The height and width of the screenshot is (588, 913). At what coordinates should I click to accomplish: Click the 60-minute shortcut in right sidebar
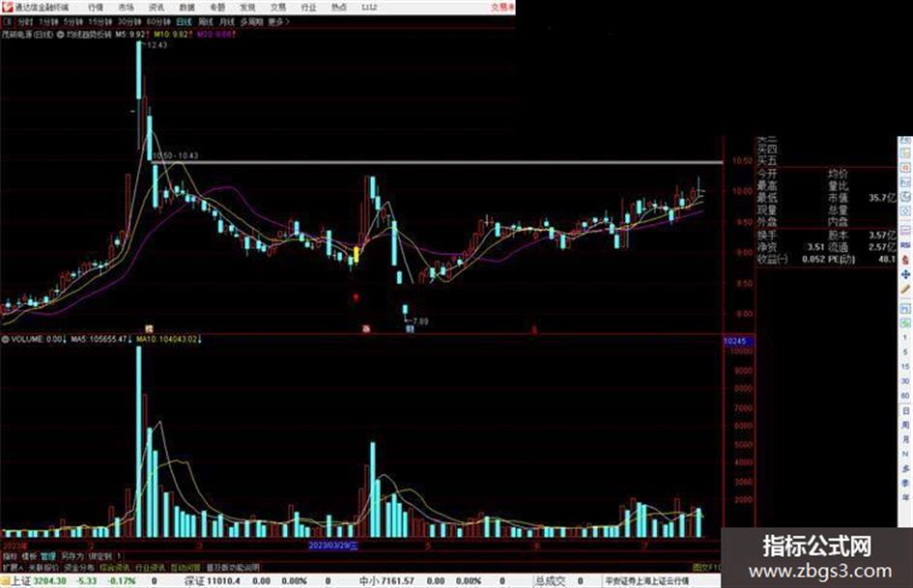click(905, 396)
